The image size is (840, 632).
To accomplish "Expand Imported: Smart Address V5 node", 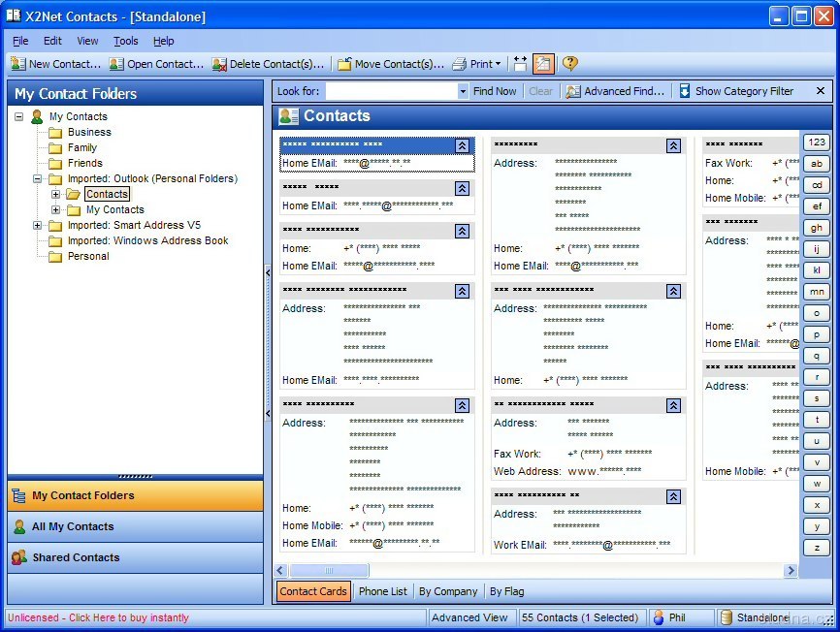I will click(38, 225).
